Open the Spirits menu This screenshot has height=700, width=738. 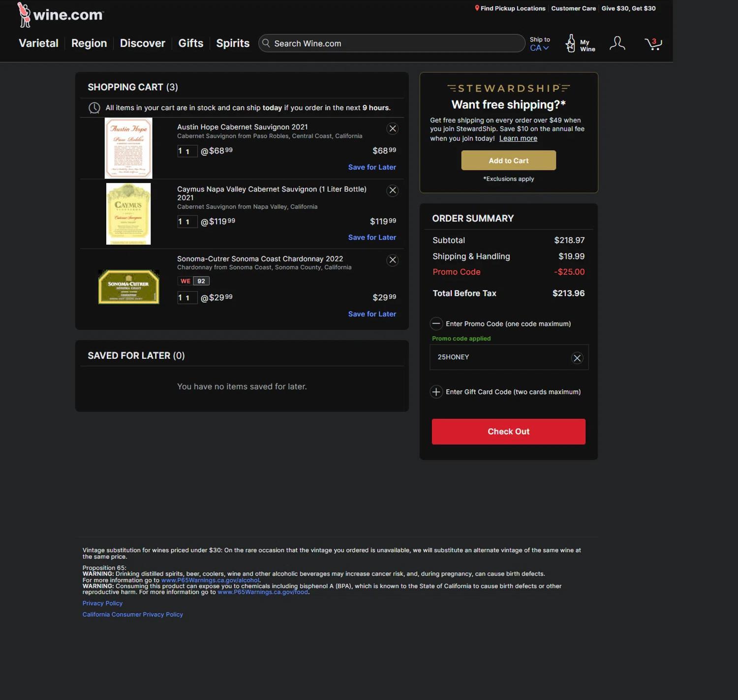pyautogui.click(x=233, y=43)
